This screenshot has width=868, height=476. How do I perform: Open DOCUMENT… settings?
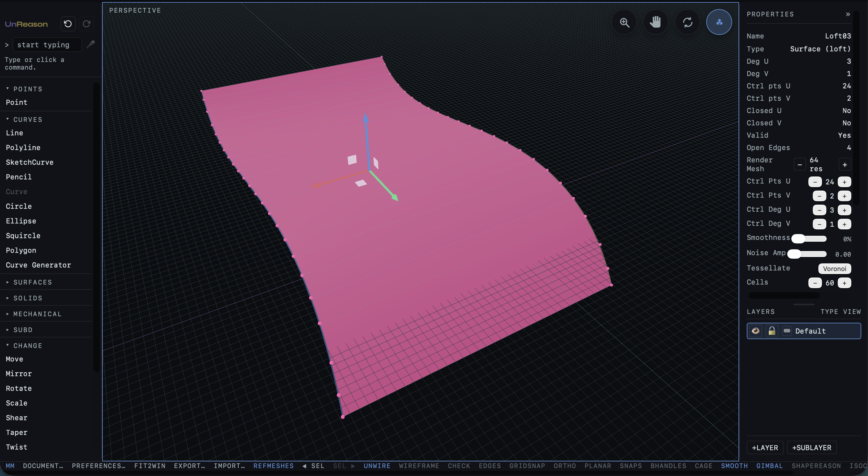click(x=43, y=465)
